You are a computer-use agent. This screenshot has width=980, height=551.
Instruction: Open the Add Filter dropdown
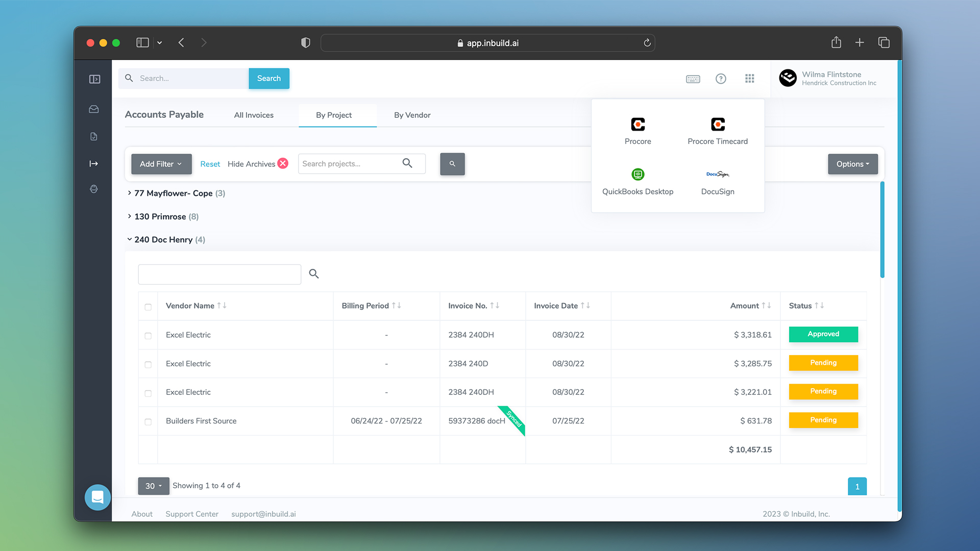click(161, 164)
